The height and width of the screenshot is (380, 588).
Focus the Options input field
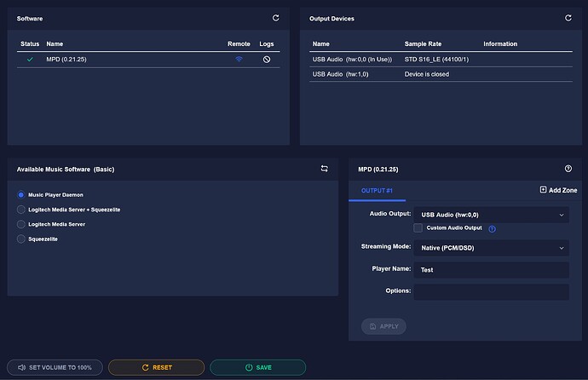coord(491,292)
